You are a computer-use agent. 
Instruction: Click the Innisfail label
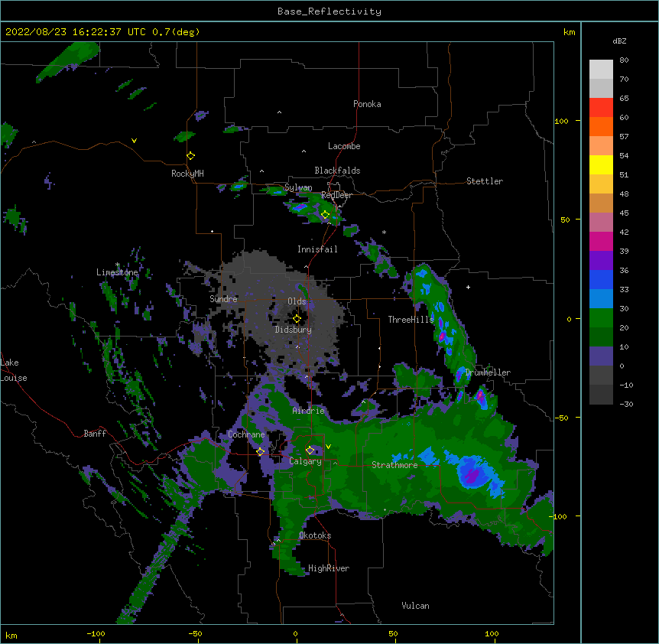317,249
